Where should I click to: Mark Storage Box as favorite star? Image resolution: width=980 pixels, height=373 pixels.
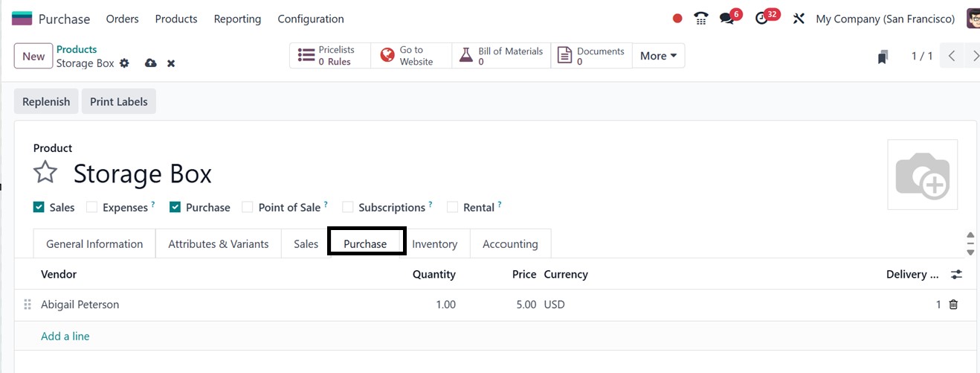point(46,173)
